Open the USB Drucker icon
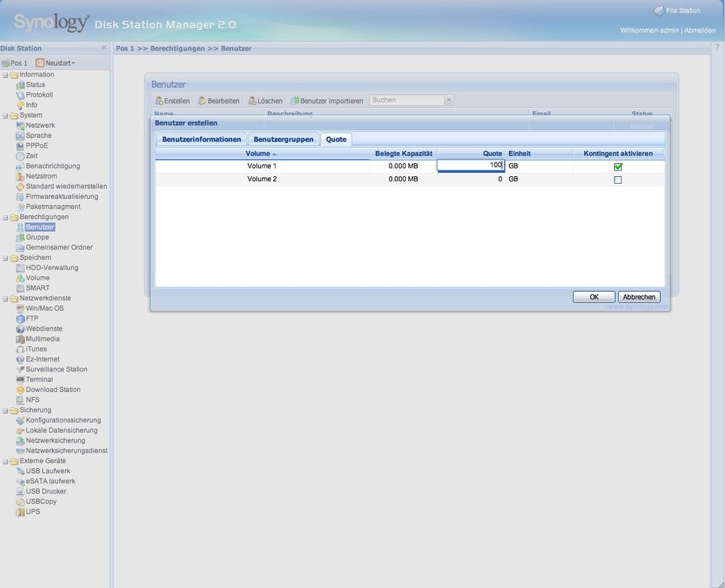The width and height of the screenshot is (725, 588). (21, 492)
